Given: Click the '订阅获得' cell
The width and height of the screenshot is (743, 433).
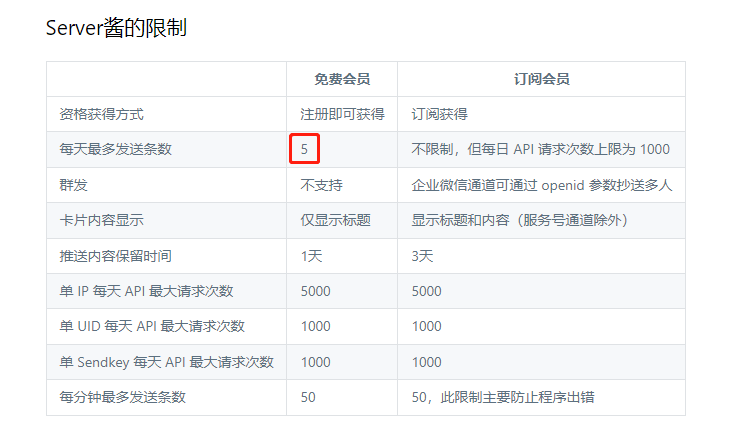Looking at the screenshot, I should pyautogui.click(x=439, y=114).
